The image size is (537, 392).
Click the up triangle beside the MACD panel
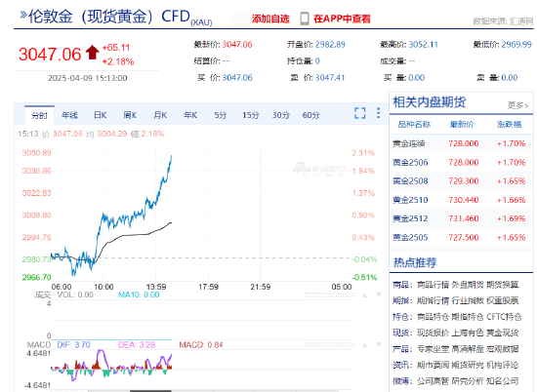pos(365,345)
